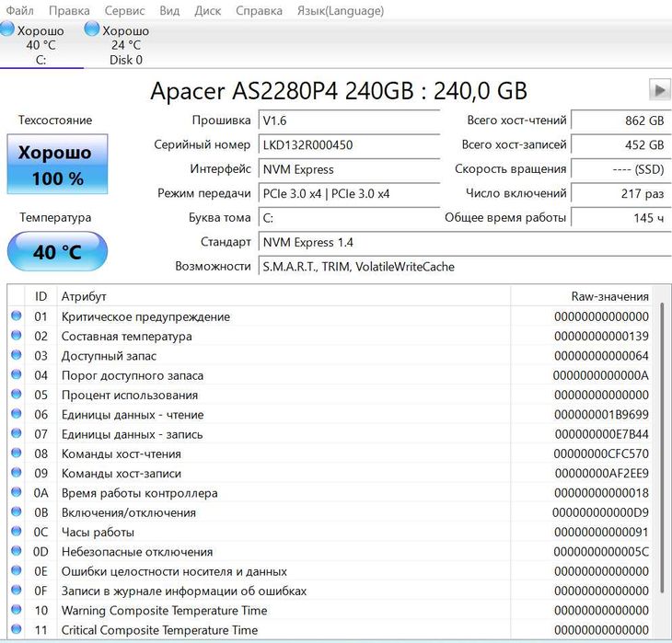The height and width of the screenshot is (643, 672).
Task: Click status dot for Порог доступного запаса row
Action: (17, 374)
